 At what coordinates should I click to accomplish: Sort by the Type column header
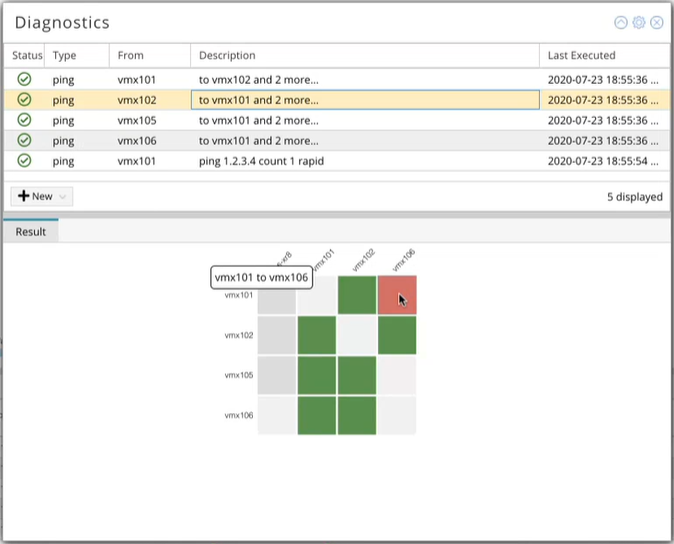[x=64, y=55]
